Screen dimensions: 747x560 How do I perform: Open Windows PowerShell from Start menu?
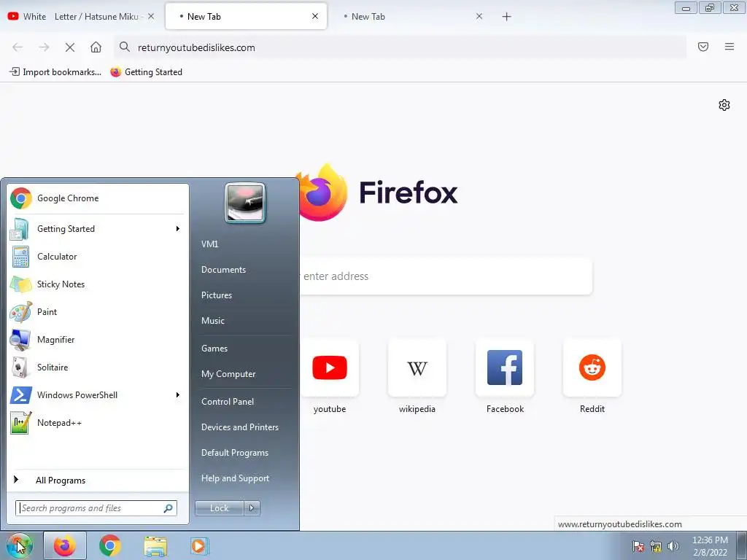click(98, 394)
